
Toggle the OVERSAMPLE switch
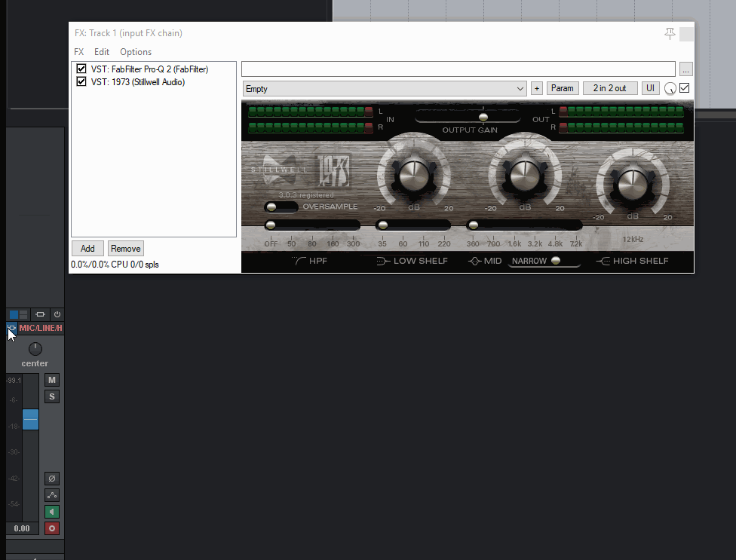(x=281, y=207)
